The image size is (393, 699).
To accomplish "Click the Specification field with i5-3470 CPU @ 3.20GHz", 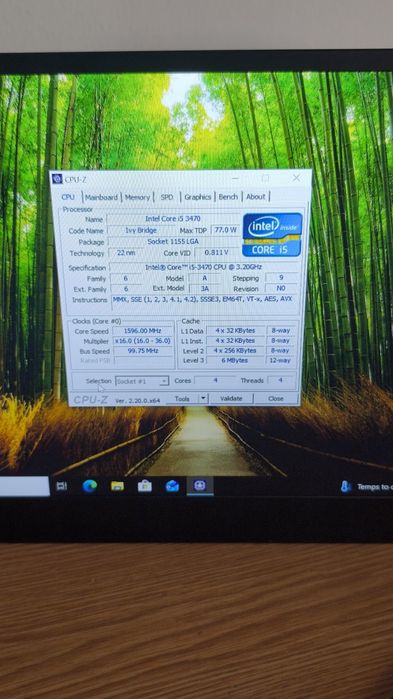I will (x=203, y=267).
